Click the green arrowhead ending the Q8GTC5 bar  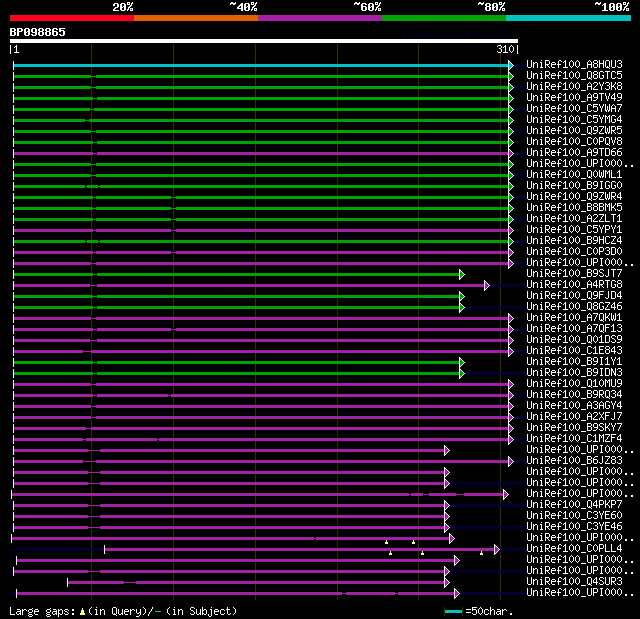click(x=511, y=76)
